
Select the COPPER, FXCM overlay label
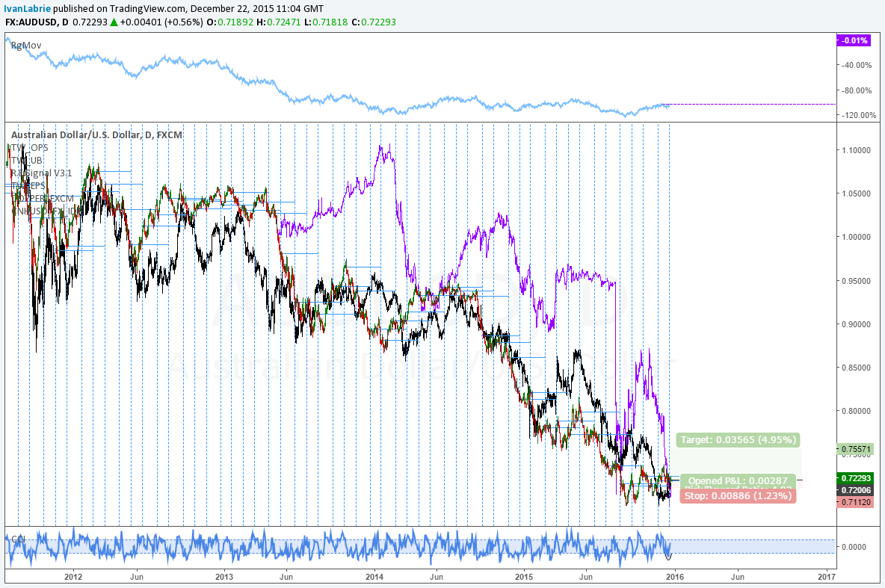click(43, 199)
